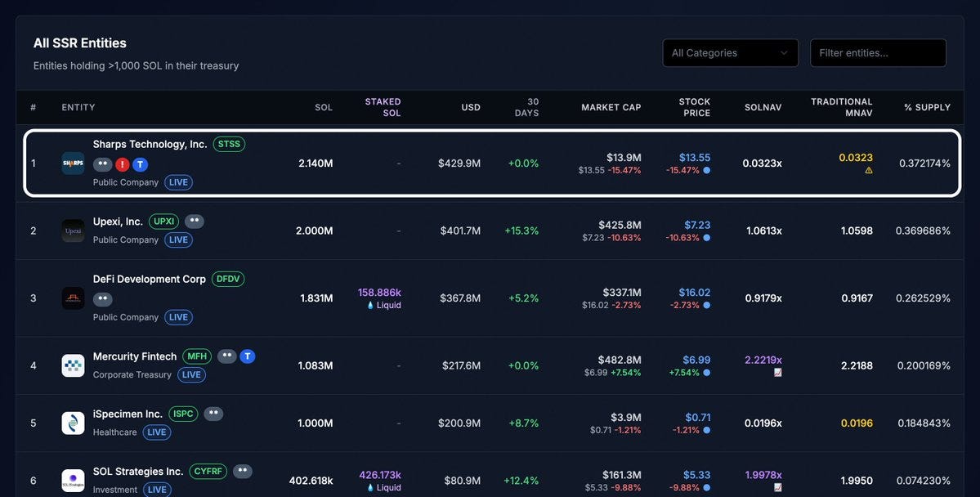Click the blue dot beside UPXI -10.63% stock change

click(707, 238)
